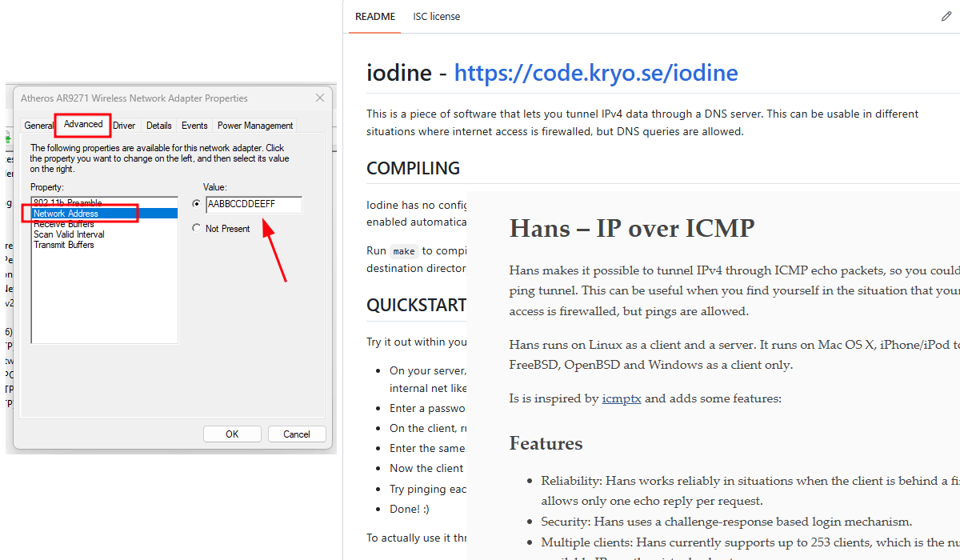This screenshot has height=560, width=960.
Task: Open the Events tab
Action: pos(194,126)
